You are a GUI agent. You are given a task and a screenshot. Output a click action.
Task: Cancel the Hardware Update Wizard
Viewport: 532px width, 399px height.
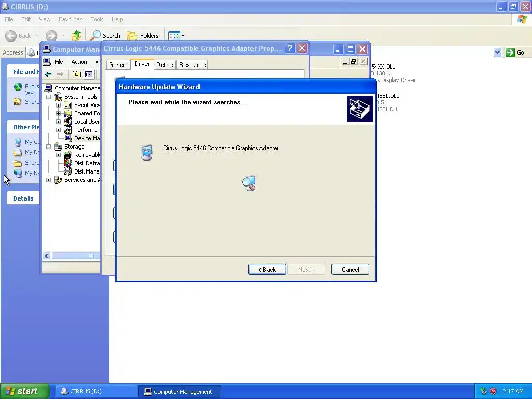350,270
